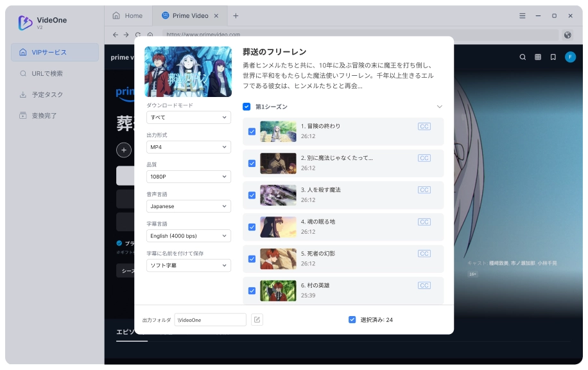The width and height of the screenshot is (588, 370).
Task: Toggle the 選択済み: 24 select-all checkbox
Action: click(352, 320)
